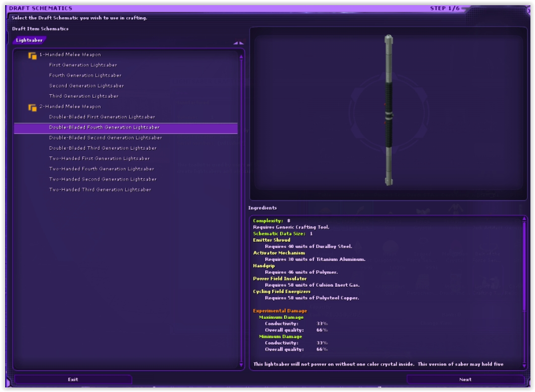This screenshot has height=392, width=535.
Task: Pick Two-Handed Second Generation Lightsaber
Action: tap(103, 179)
